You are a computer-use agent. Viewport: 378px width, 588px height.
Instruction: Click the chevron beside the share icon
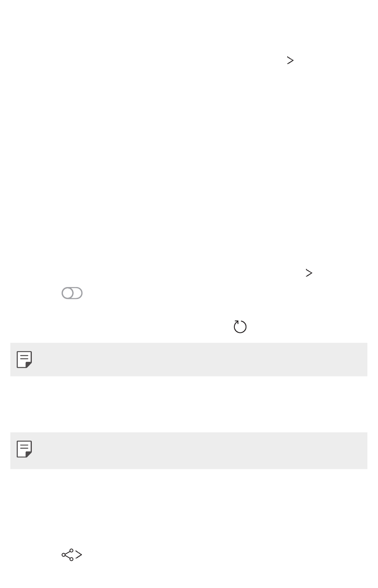pos(79,555)
